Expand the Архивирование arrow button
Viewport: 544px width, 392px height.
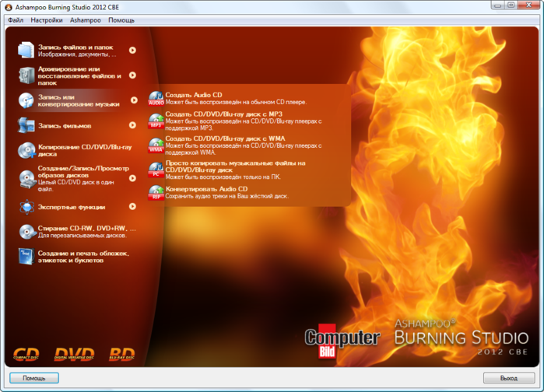(132, 75)
